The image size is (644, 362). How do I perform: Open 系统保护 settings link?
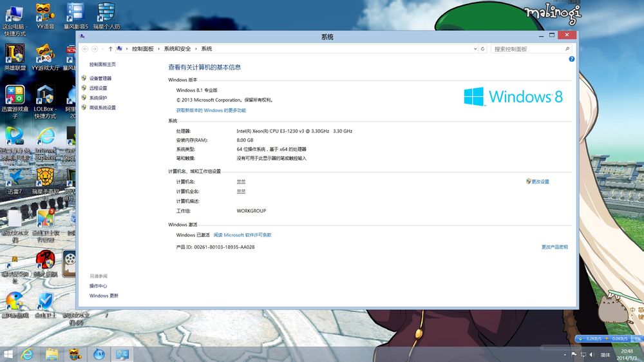pos(98,98)
